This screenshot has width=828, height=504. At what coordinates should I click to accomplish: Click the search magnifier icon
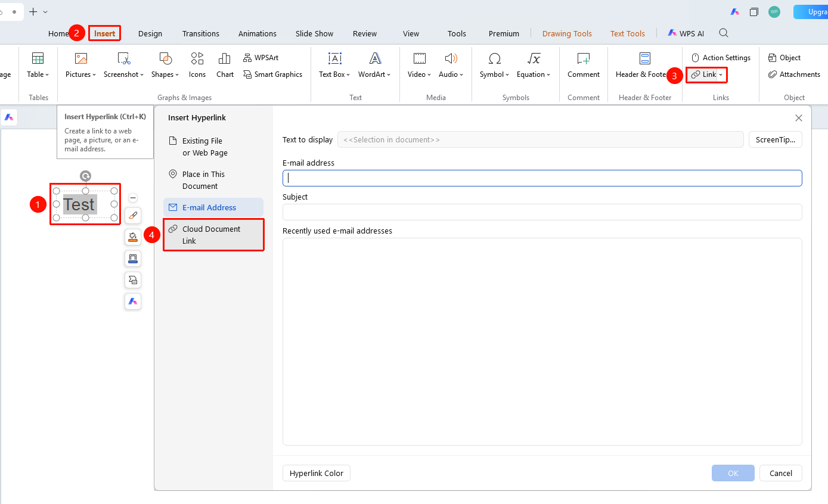[x=724, y=33]
